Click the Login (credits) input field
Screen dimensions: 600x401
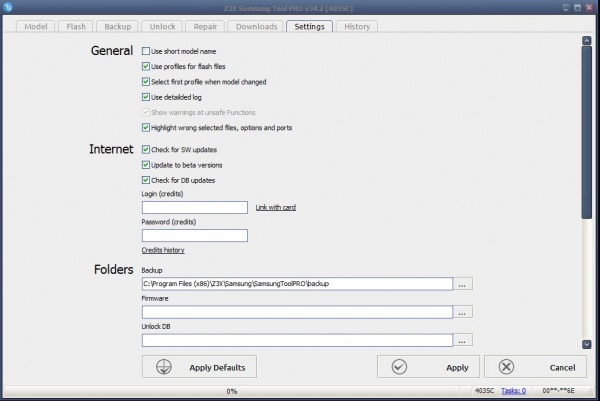[x=195, y=207]
